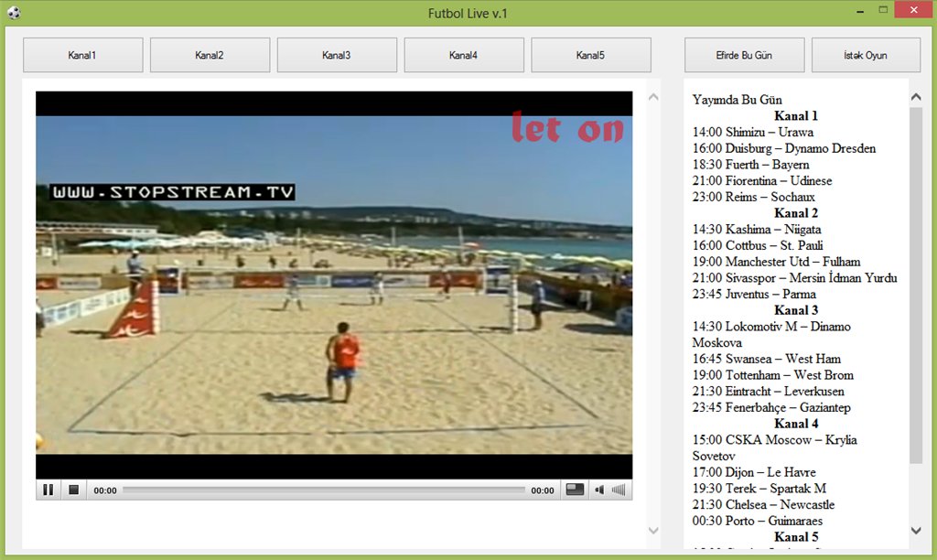Click on the beach volleyball video
937x560 pixels.
[x=334, y=284]
